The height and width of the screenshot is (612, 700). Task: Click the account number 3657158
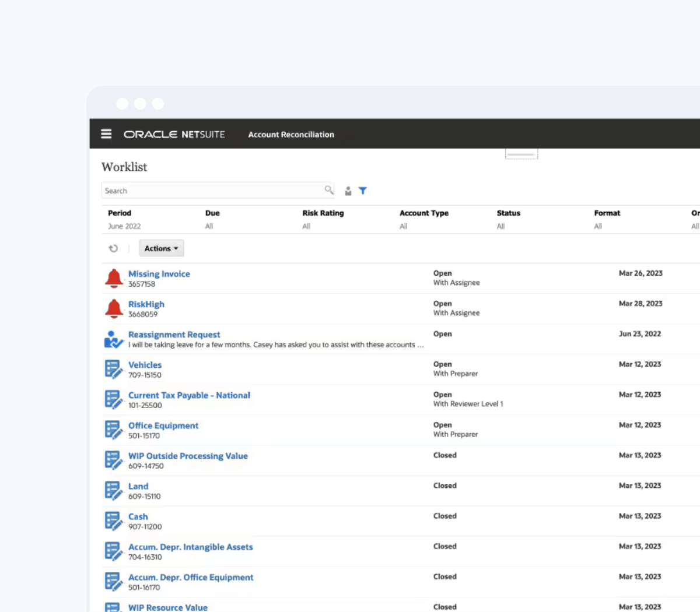(142, 284)
